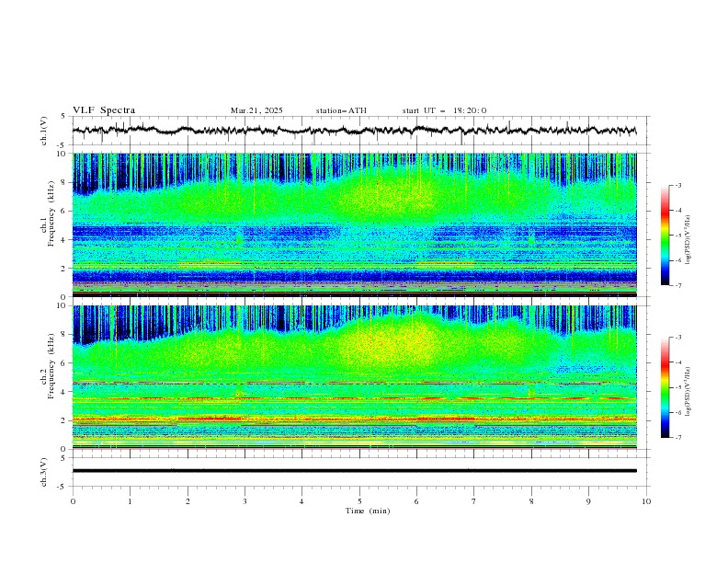
Task: Click the "Time (min)" x-axis label
Action: pyautogui.click(x=368, y=511)
